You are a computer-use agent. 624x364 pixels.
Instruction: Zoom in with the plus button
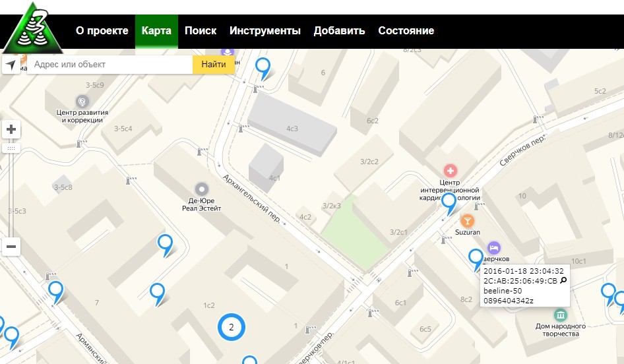[11, 129]
